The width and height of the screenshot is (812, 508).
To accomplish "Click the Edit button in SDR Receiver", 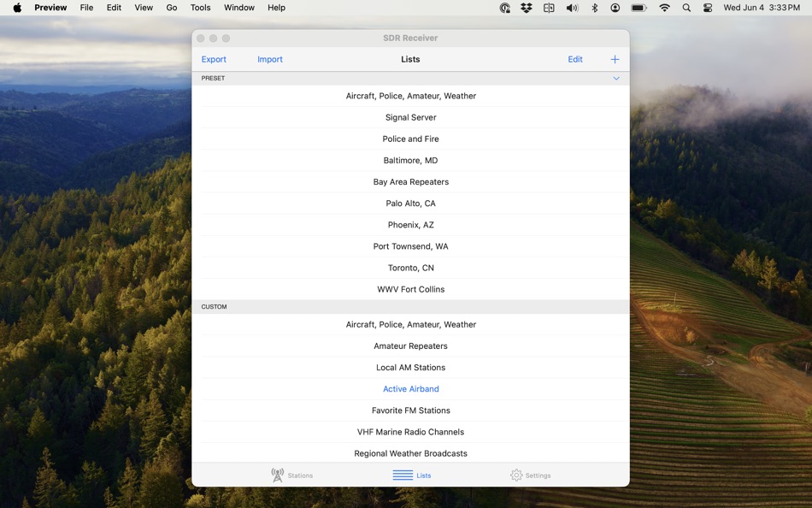I will pyautogui.click(x=575, y=60).
